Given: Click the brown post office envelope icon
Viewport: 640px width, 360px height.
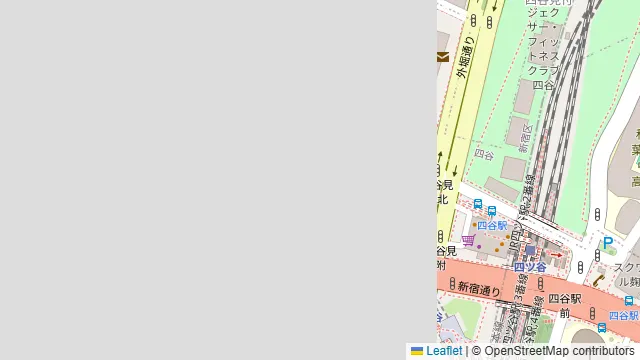Looking at the screenshot, I should pos(443,57).
